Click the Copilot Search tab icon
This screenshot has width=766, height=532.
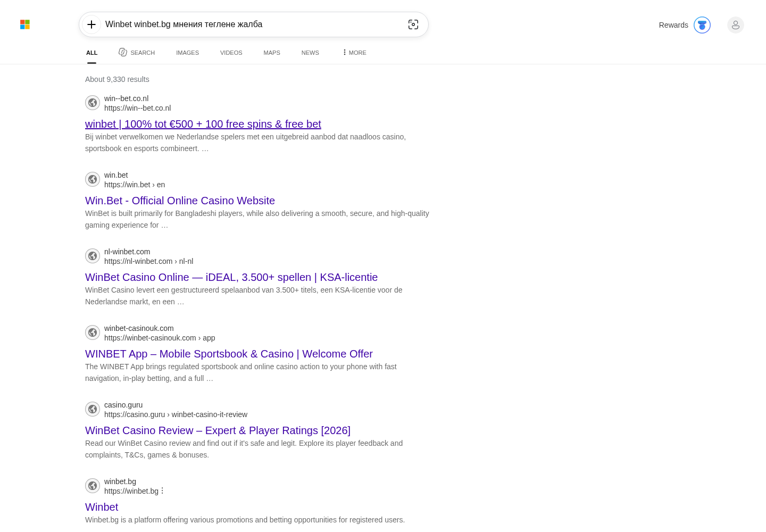(123, 52)
